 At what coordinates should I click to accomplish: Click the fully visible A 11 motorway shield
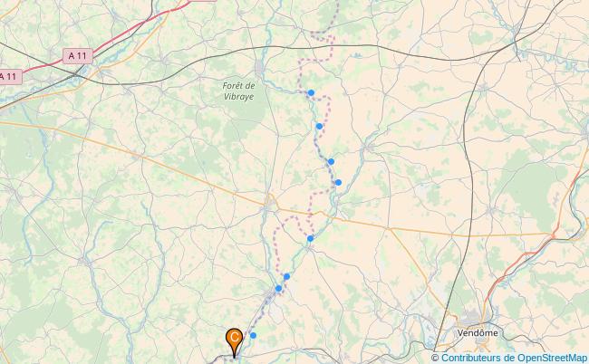point(77,56)
